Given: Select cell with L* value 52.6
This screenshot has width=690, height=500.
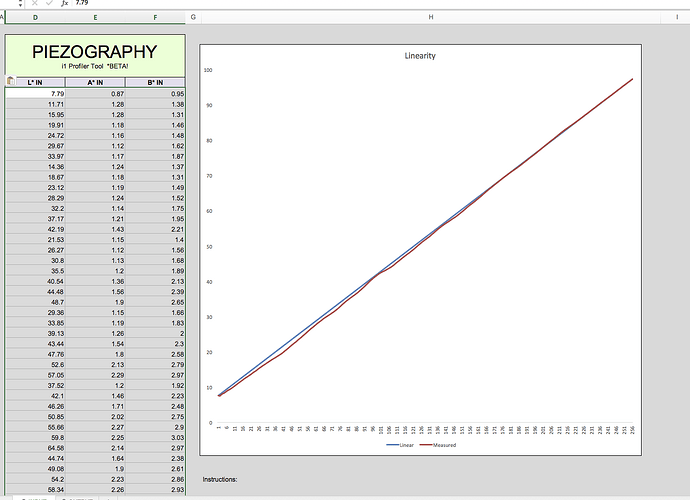Looking at the screenshot, I should coord(35,364).
